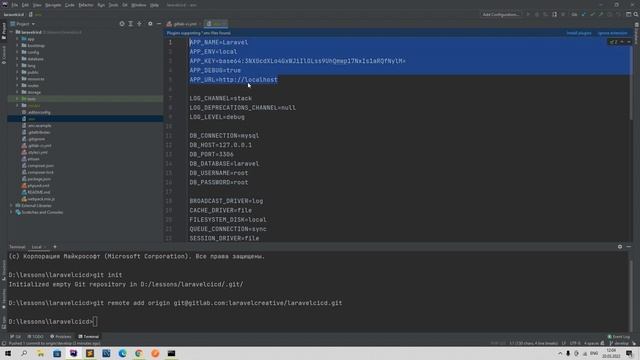Open the Refactor menu
The height and width of the screenshot is (360, 640).
[86, 5]
